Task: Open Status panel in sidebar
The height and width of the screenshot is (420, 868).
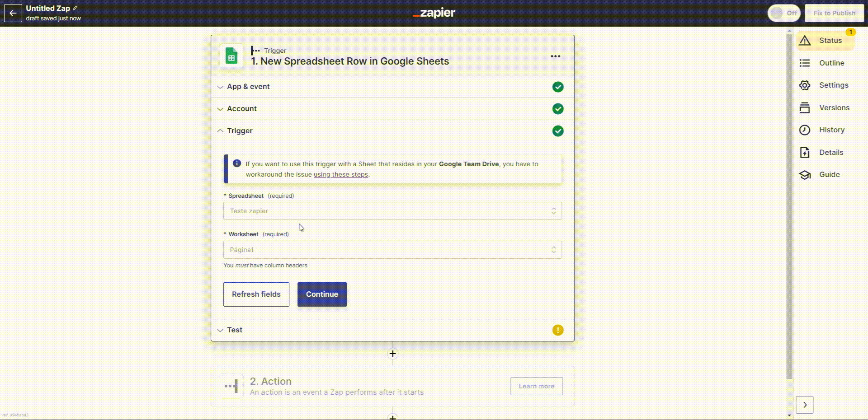Action: [x=826, y=41]
